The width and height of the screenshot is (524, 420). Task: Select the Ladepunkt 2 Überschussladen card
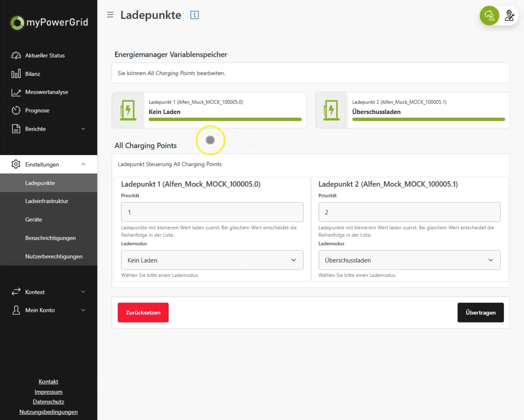coord(412,110)
